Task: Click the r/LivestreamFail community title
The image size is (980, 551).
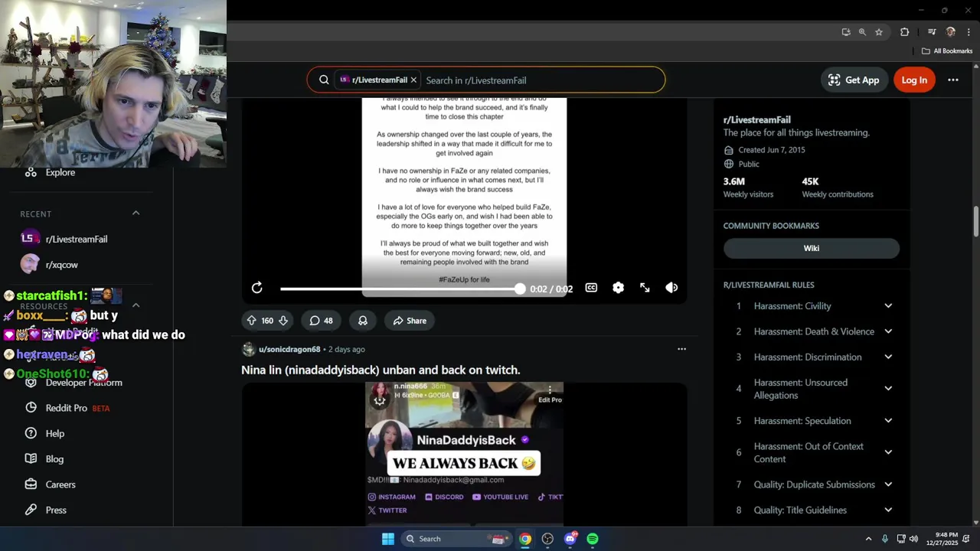Action: (x=756, y=119)
